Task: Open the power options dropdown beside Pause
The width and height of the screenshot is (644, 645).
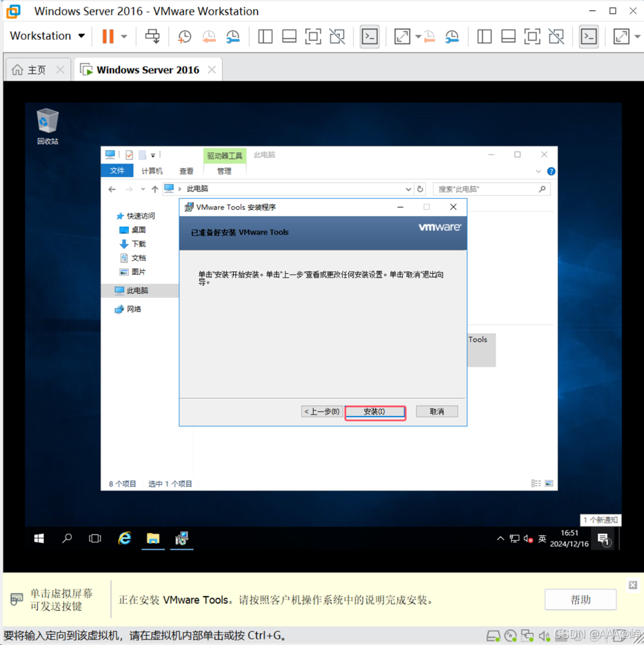Action: tap(124, 36)
